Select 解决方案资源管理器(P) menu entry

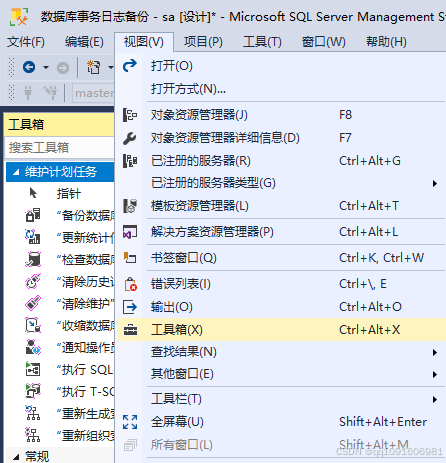[280, 232]
